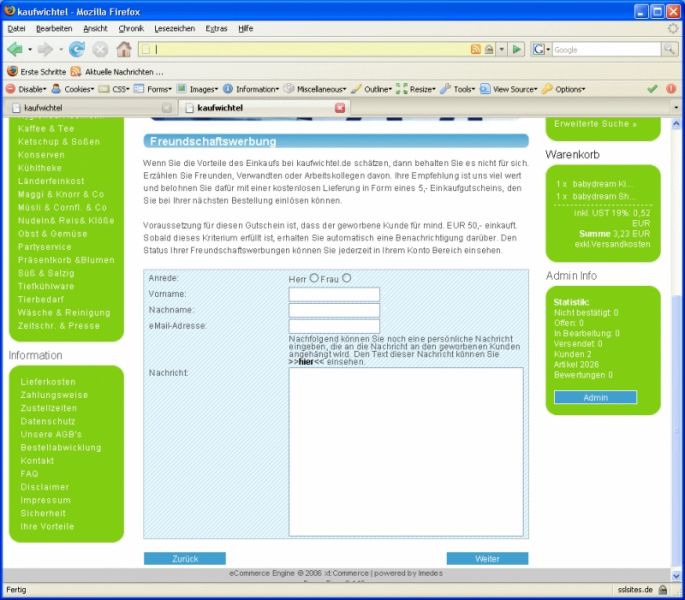Open the Disable menu in developer toolbar
The width and height of the screenshot is (685, 600).
click(x=26, y=89)
